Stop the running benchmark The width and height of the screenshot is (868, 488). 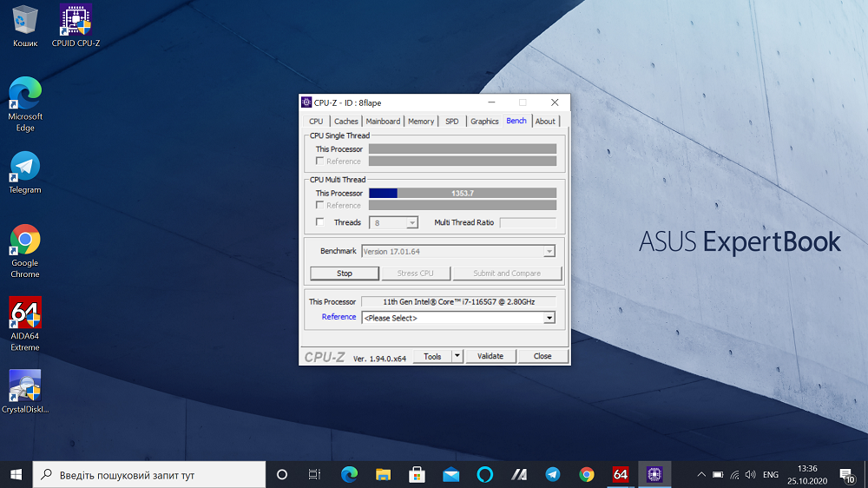[345, 273]
